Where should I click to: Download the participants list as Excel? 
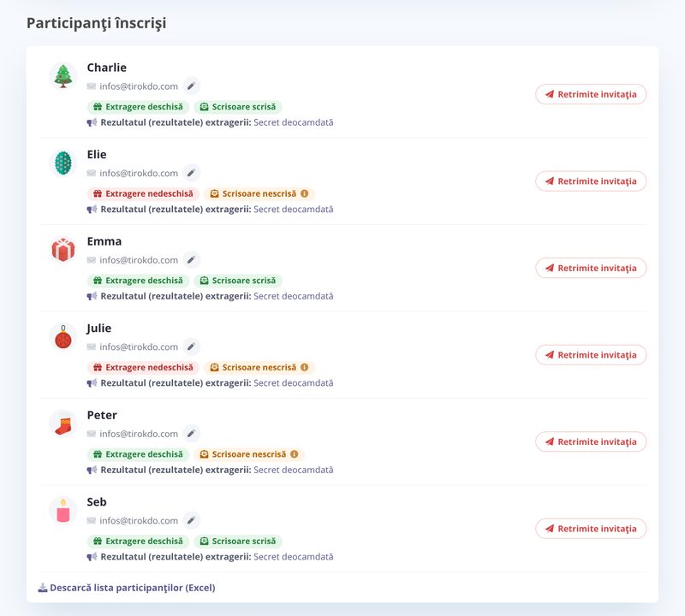pyautogui.click(x=127, y=588)
